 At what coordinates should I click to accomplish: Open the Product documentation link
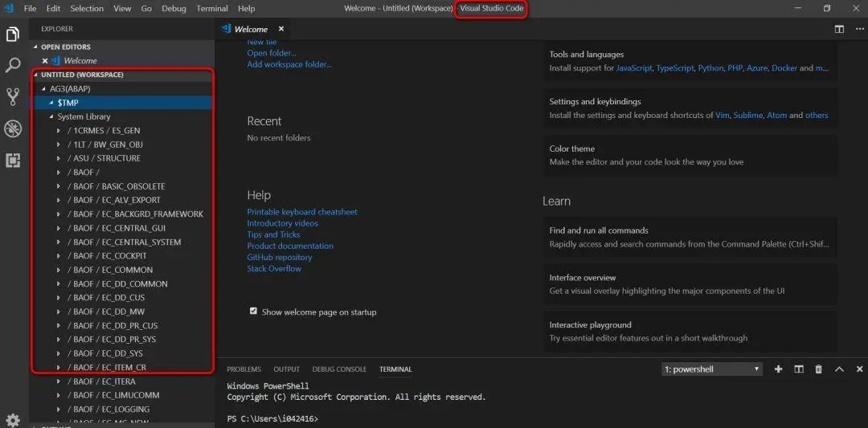tap(290, 246)
